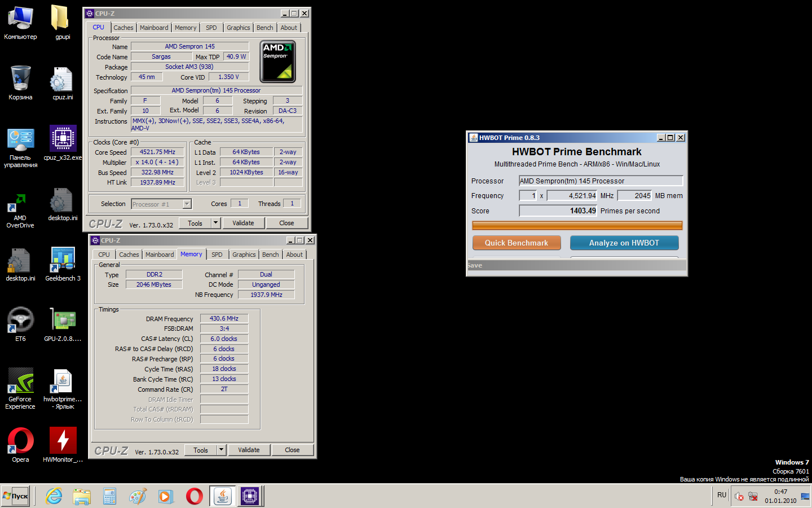Open the media player taskbar icon

click(x=165, y=496)
